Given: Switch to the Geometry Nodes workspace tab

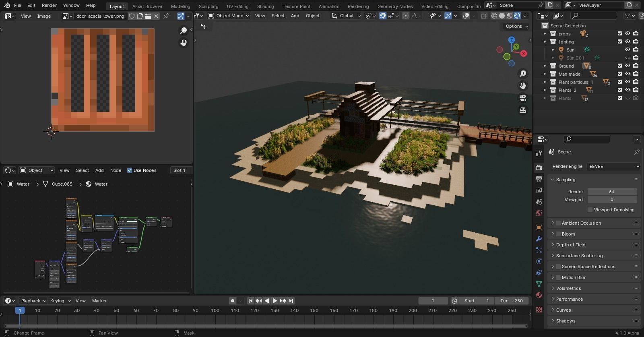Looking at the screenshot, I should tap(395, 6).
